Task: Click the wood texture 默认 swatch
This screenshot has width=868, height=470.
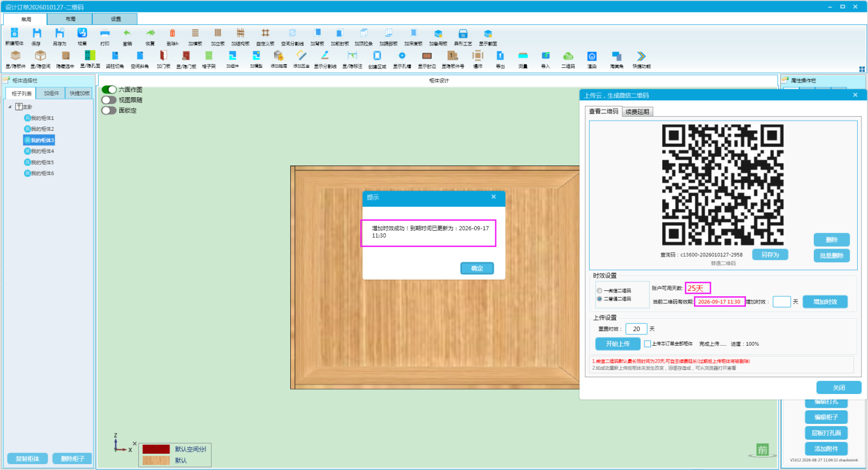Action: tap(156, 460)
